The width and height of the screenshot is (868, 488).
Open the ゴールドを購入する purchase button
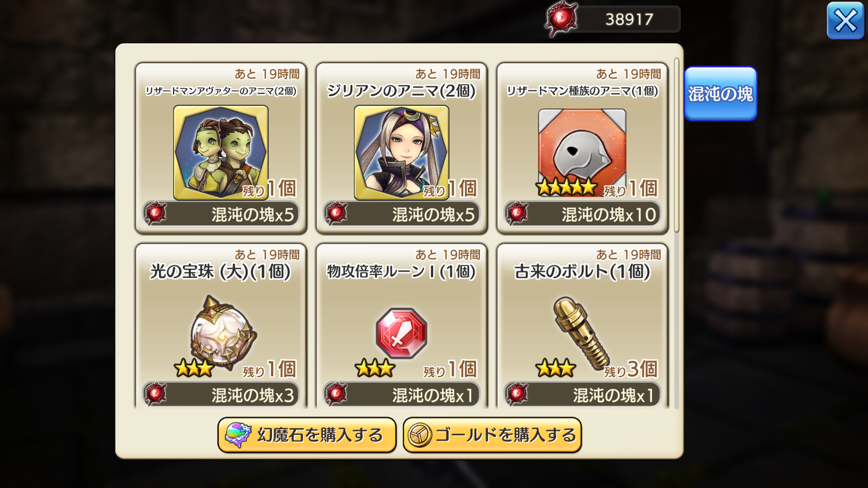[492, 435]
